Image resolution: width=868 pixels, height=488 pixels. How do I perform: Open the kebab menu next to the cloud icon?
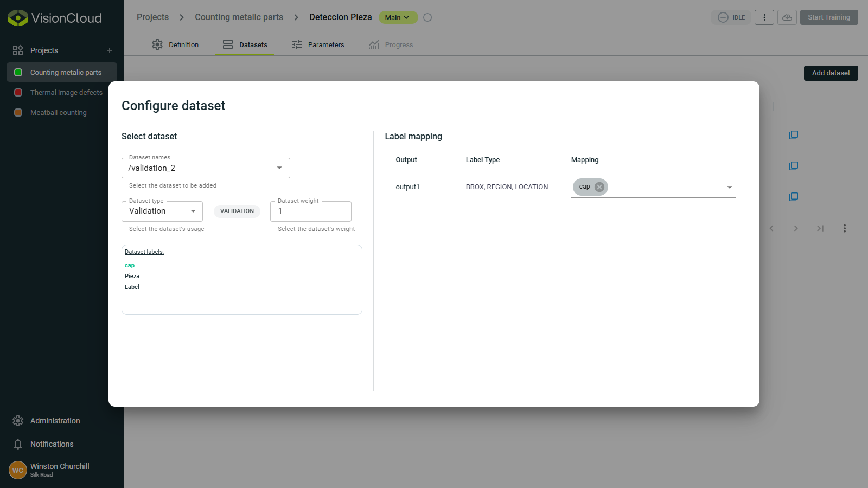coord(764,17)
